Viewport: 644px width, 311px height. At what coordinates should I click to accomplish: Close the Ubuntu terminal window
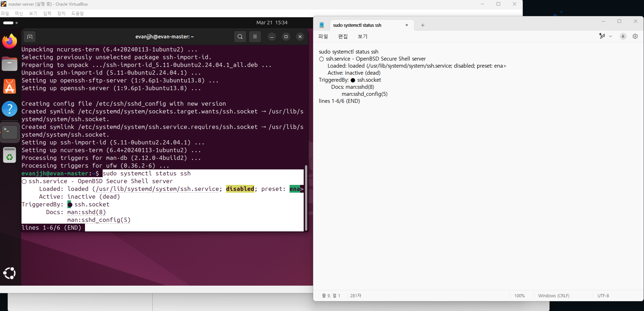tap(300, 37)
